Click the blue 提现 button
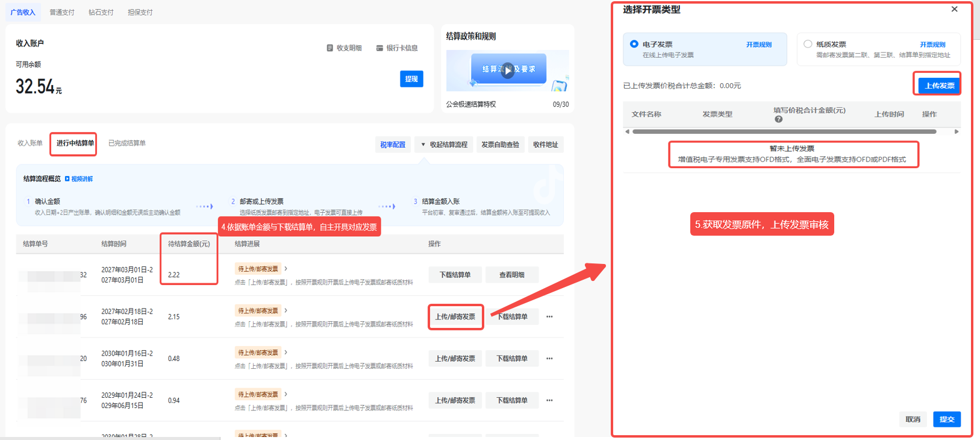The width and height of the screenshot is (980, 440). [411, 79]
